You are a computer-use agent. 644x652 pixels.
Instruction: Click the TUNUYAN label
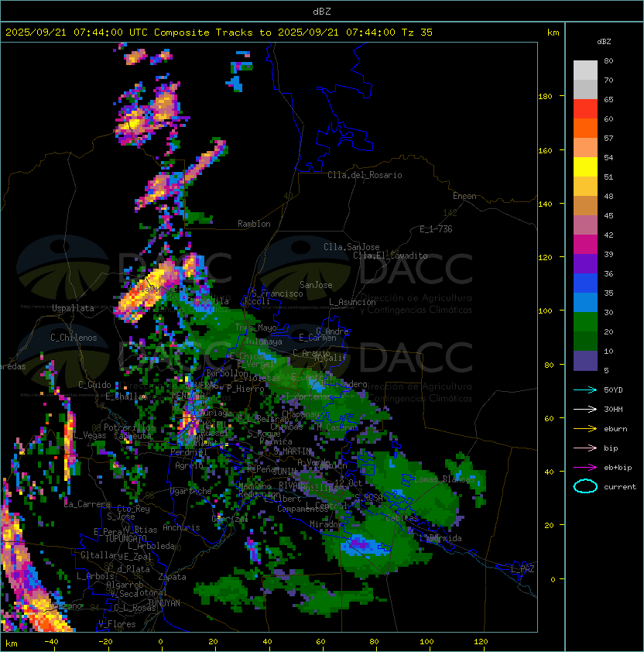pos(164,603)
